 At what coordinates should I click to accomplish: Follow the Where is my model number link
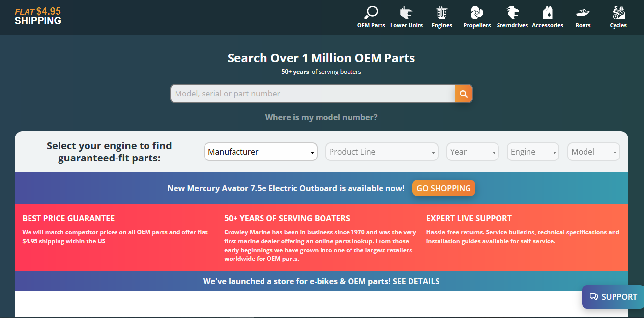pos(322,117)
